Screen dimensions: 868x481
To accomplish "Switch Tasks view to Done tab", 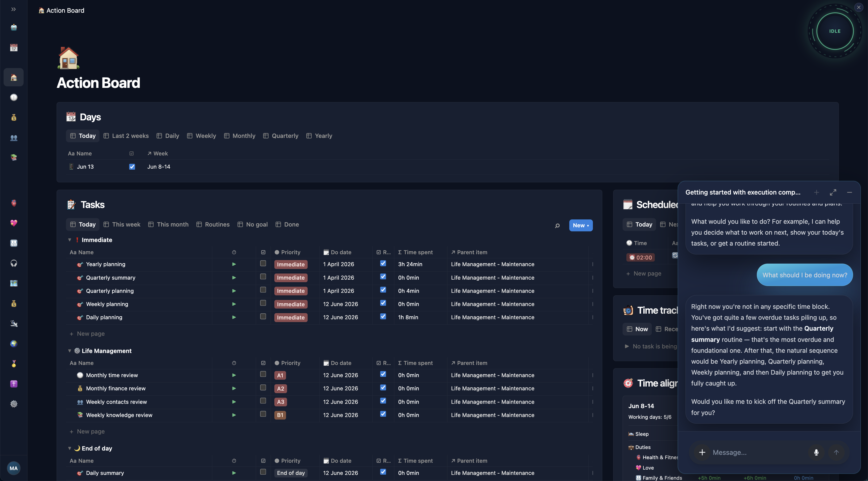I will coord(287,225).
